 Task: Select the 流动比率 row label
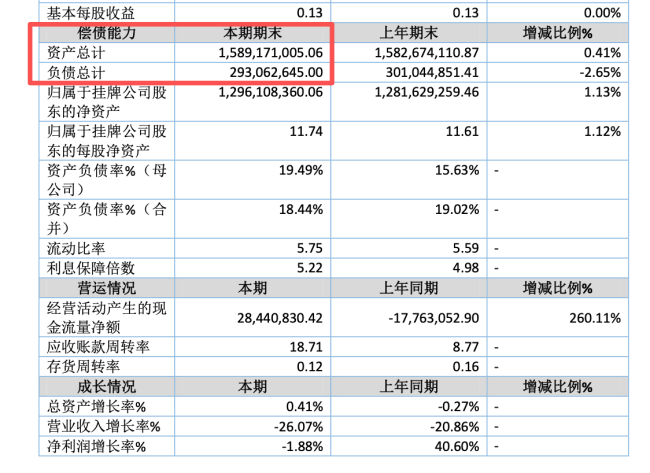tap(76, 248)
